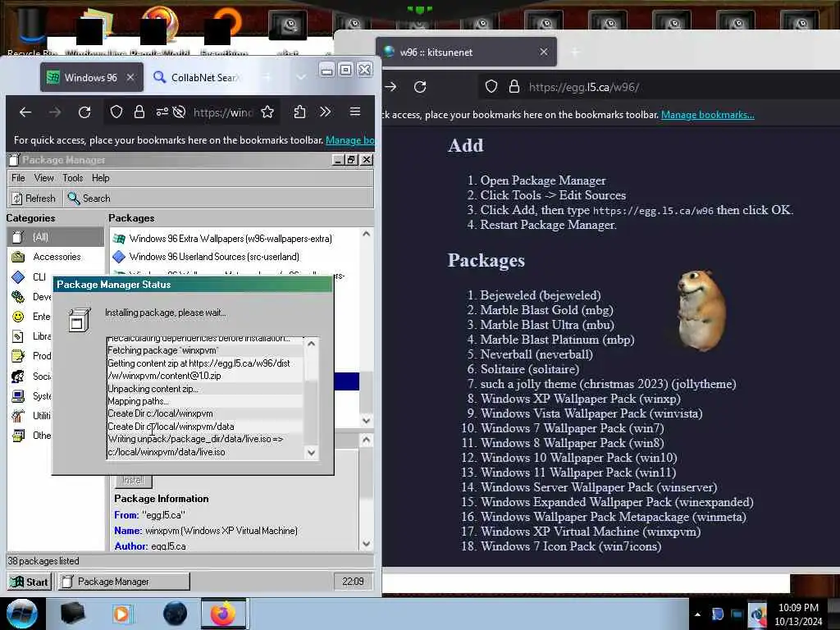Select the CLI category
Screen dimensions: 840x630
[x=30, y=277]
